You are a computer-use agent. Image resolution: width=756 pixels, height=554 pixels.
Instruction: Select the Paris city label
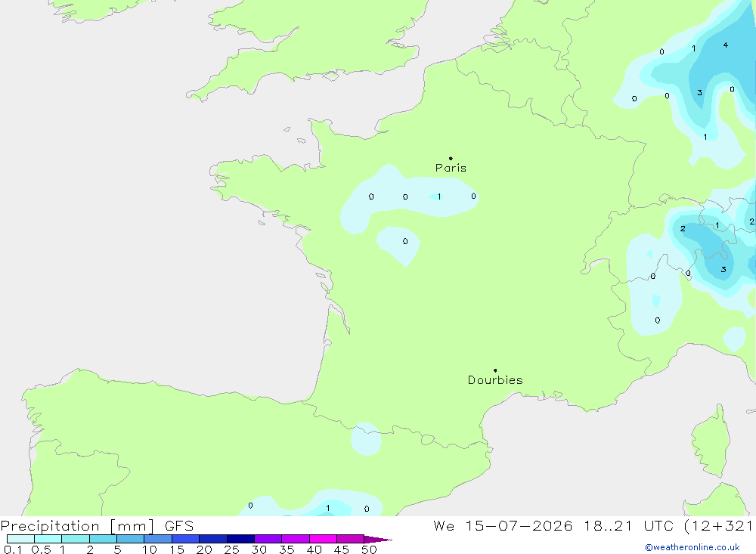coord(451,168)
